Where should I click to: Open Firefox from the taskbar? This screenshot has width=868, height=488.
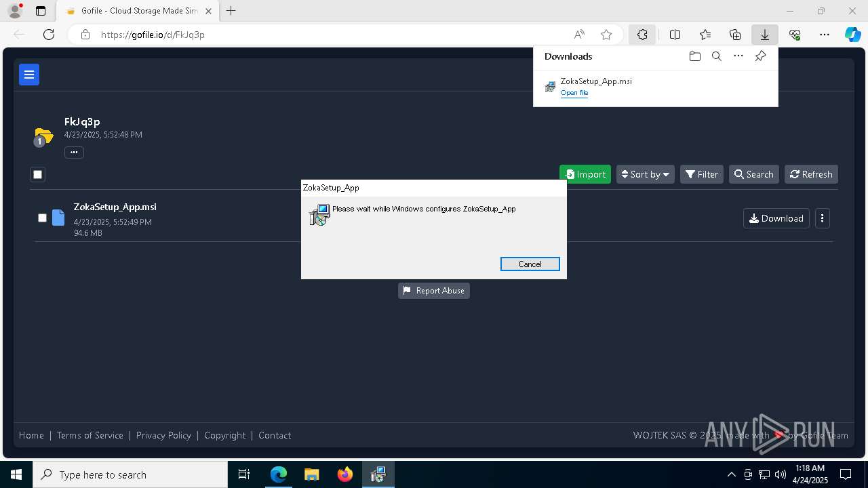tap(345, 474)
